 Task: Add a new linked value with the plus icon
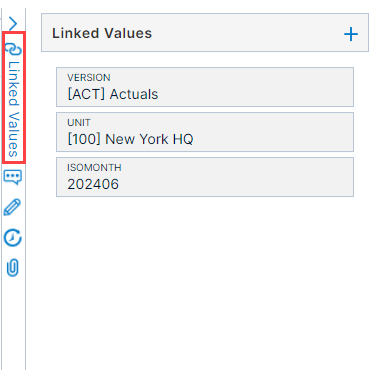point(351,34)
